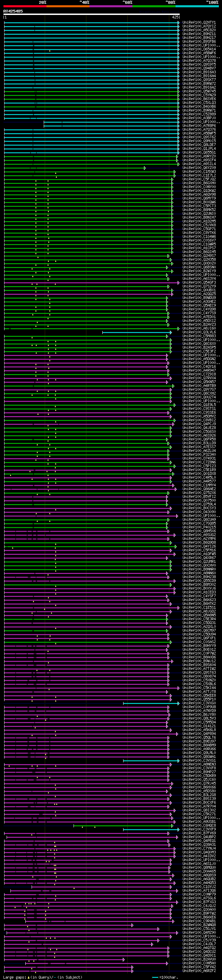The height and width of the screenshot is (980, 222).
Task: Select hit label UniRef100_Q655G1
Action: 199,152
